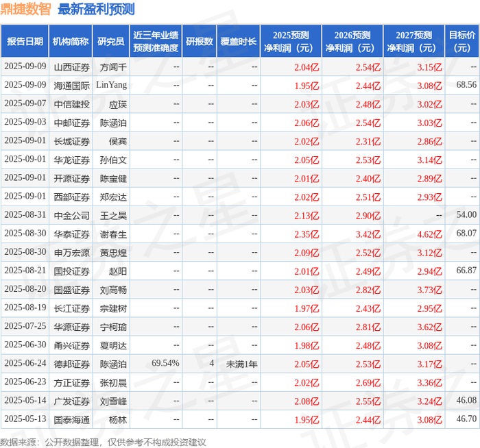Screen dimensions: 480x448
Task: Click the 研究员 column header
Action: click(111, 41)
